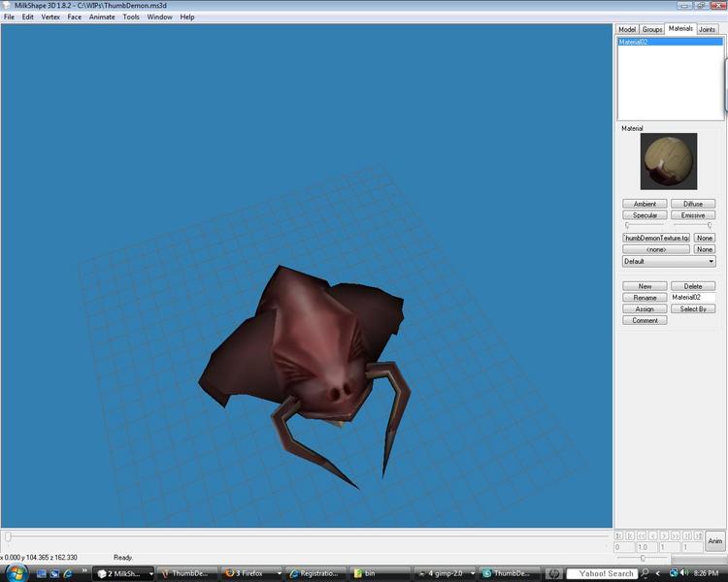Switch to the Joints tab
This screenshot has width=728, height=582.
[707, 29]
